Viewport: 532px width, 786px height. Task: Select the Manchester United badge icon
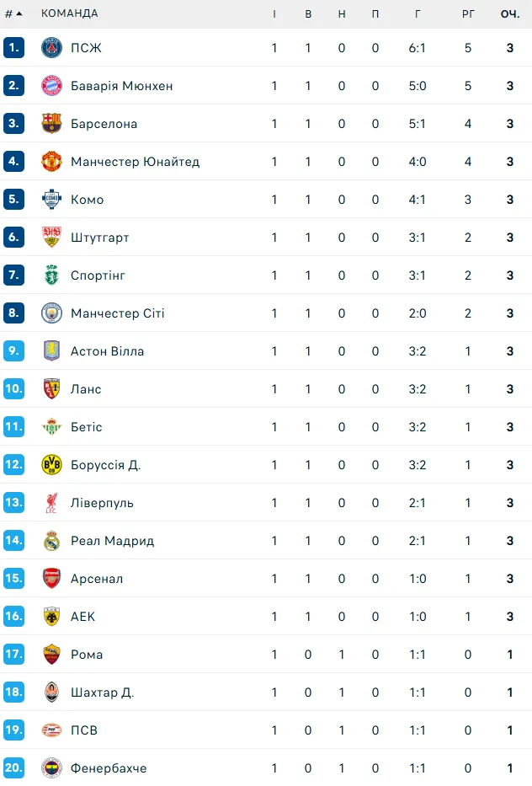51,162
